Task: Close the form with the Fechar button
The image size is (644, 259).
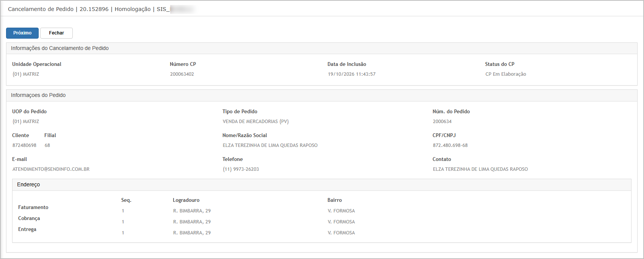Action: [x=56, y=33]
